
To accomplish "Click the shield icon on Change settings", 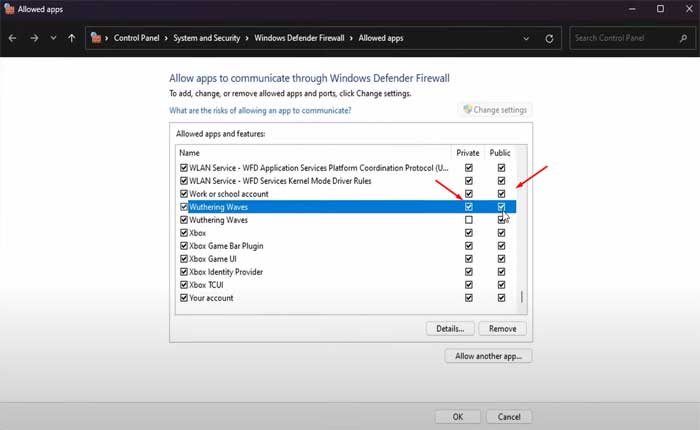I will (466, 110).
